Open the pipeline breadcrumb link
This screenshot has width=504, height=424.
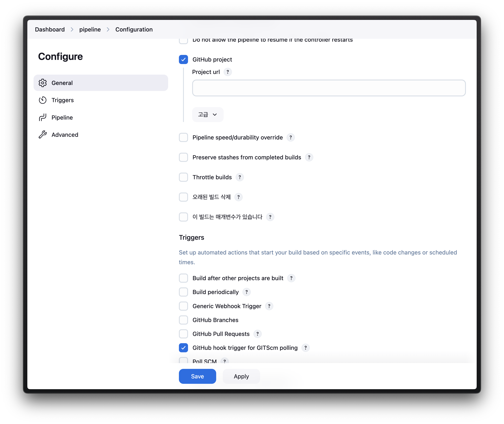pos(90,30)
